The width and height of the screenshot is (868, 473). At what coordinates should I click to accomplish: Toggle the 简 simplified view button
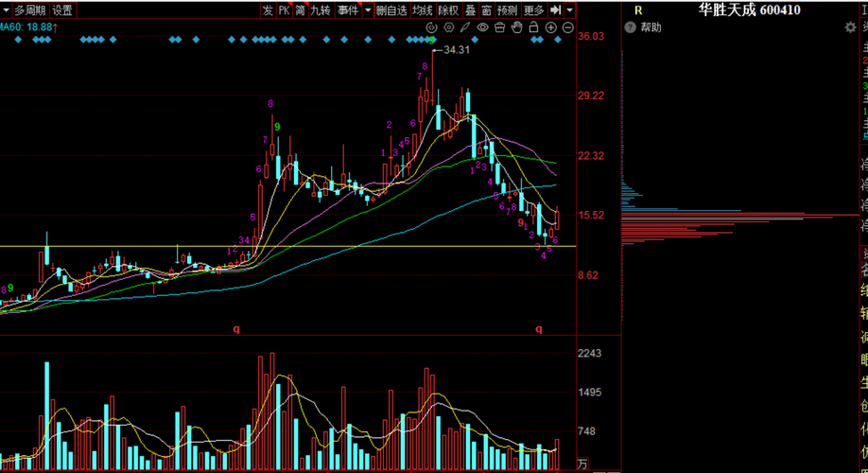300,10
